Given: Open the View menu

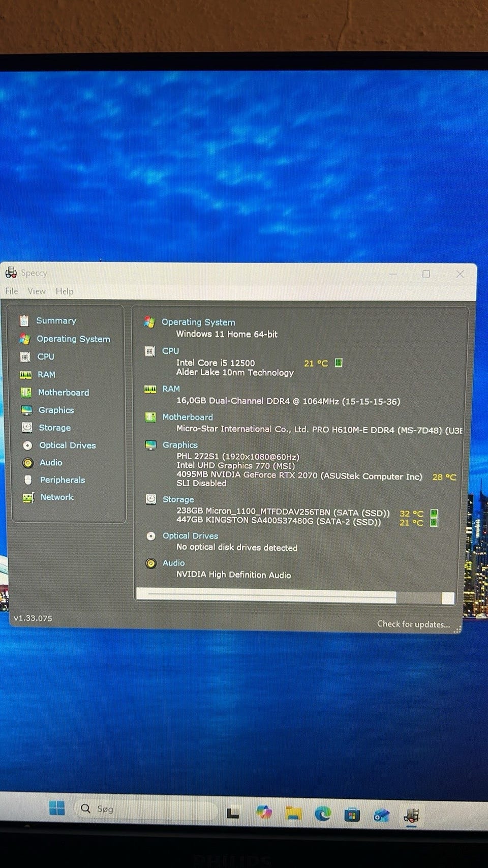Looking at the screenshot, I should click(x=36, y=291).
